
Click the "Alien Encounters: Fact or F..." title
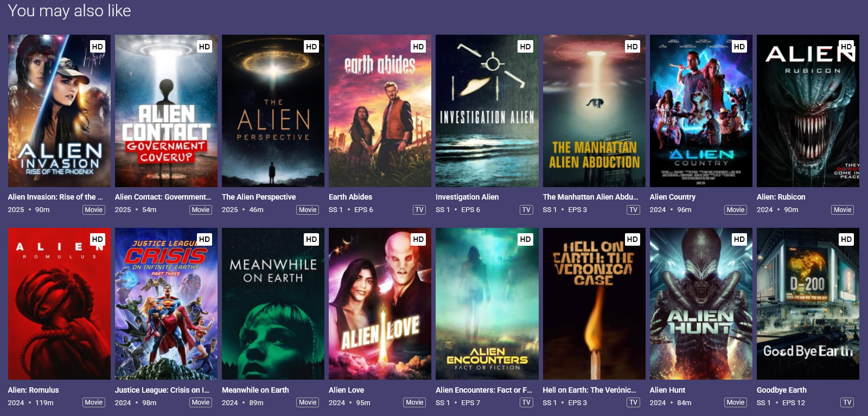(x=484, y=390)
